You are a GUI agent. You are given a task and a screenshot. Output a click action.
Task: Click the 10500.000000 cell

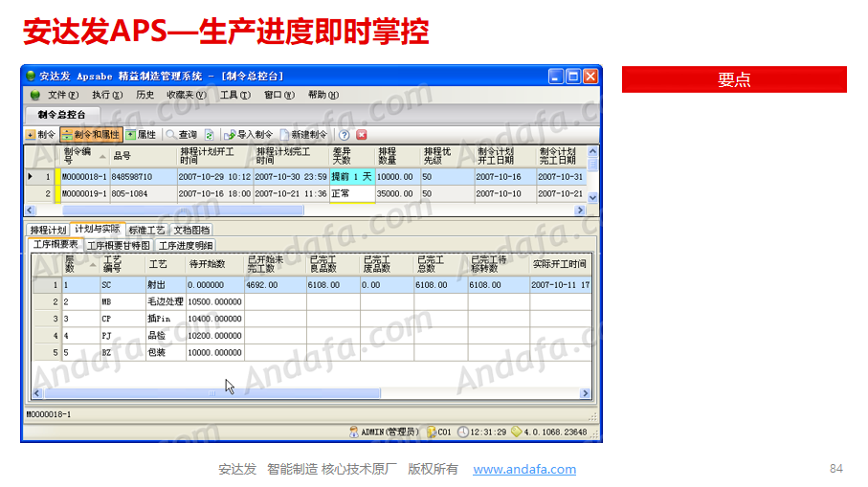214,301
